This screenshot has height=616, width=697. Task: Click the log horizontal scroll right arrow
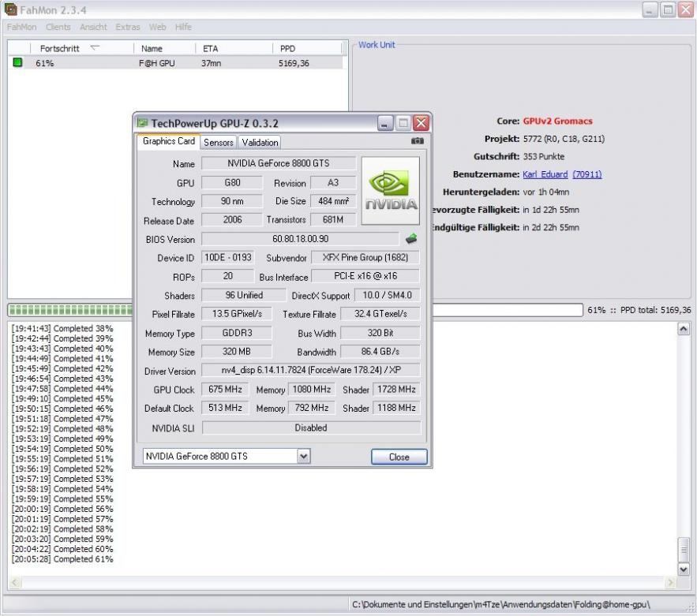(670, 582)
